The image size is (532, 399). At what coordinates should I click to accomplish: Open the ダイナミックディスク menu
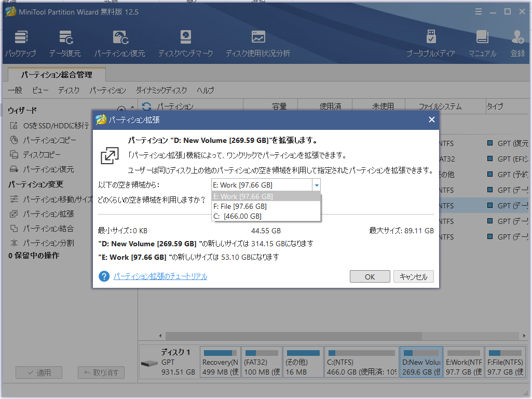pyautogui.click(x=161, y=90)
